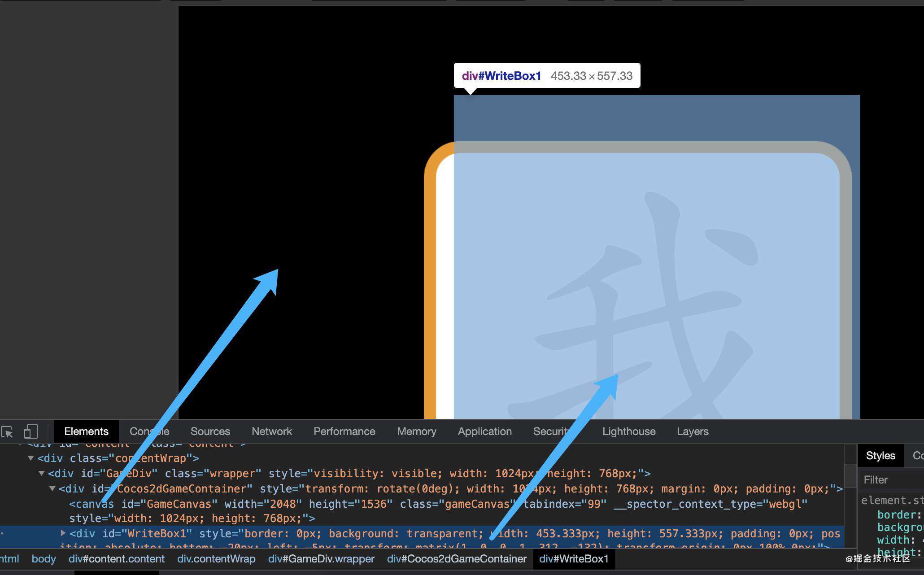Open the Console tab

[149, 431]
